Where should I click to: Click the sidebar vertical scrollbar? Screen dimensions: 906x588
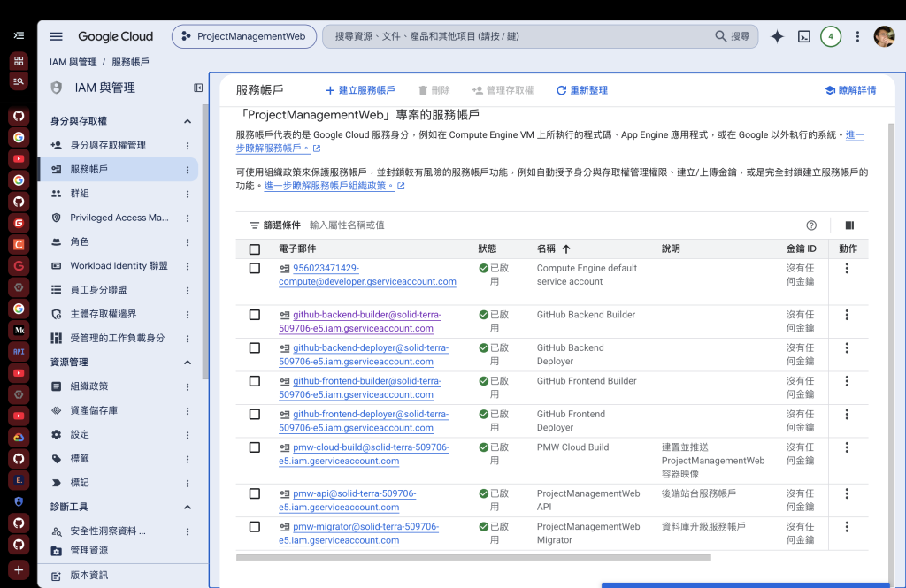[x=204, y=242]
